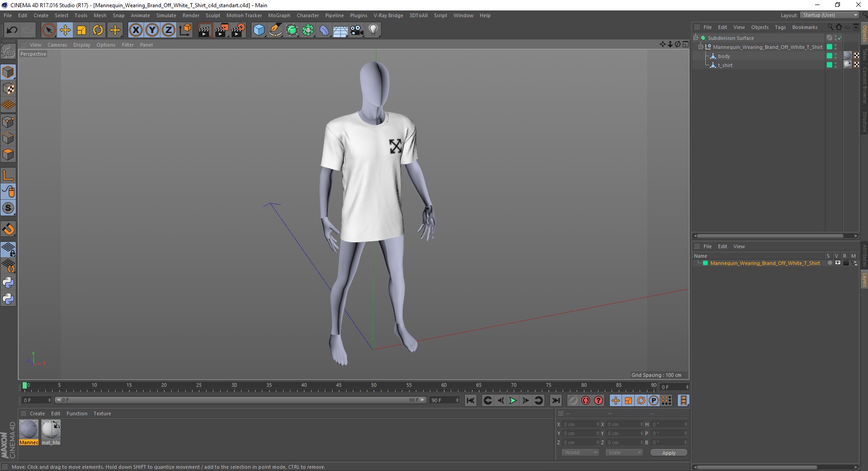This screenshot has width=868, height=471.
Task: Toggle X axis lock
Action: point(135,30)
